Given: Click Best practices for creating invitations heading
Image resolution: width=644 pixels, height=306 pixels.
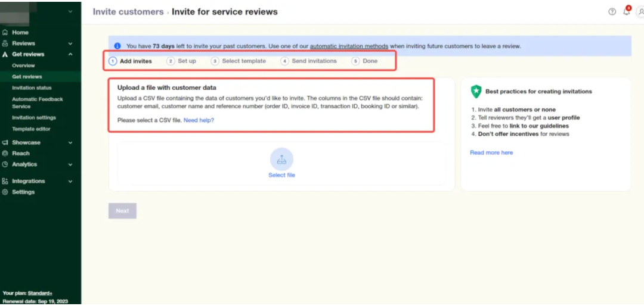Looking at the screenshot, I should coord(538,92).
